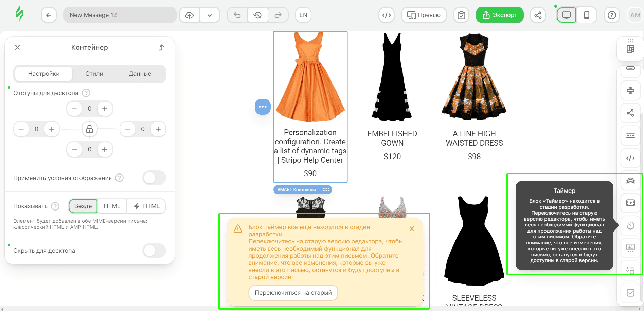
Task: Click Переключиться на старый button
Action: (x=293, y=293)
